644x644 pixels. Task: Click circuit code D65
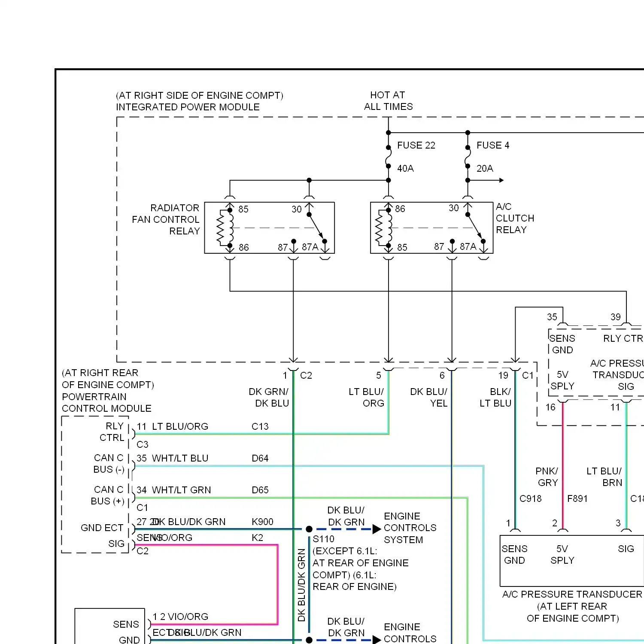click(260, 490)
